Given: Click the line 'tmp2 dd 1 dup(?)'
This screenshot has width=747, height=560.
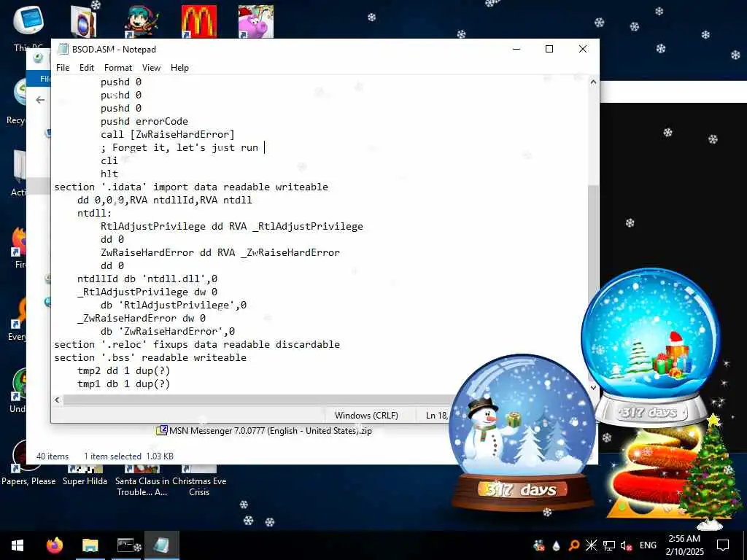Looking at the screenshot, I should point(123,370).
